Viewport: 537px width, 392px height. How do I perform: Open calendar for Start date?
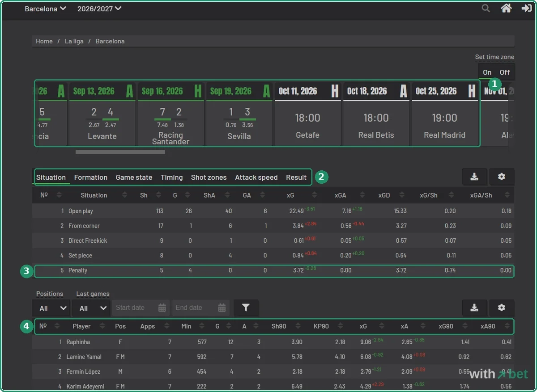click(x=162, y=308)
